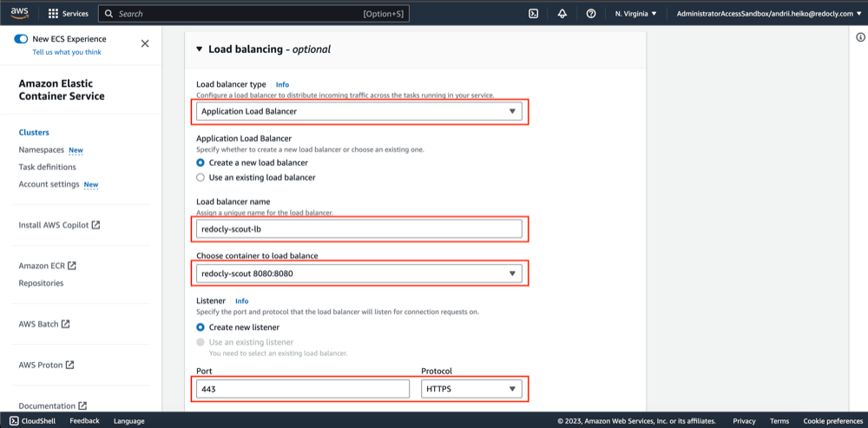Open Documentation external link
The height and width of the screenshot is (428, 868).
pyautogui.click(x=53, y=405)
